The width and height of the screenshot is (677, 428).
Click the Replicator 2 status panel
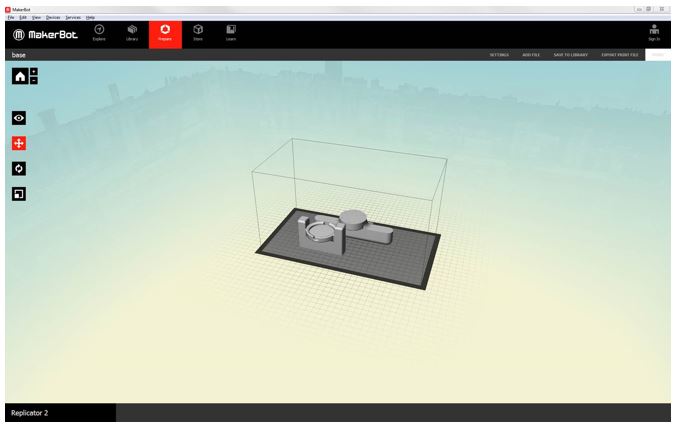[58, 412]
